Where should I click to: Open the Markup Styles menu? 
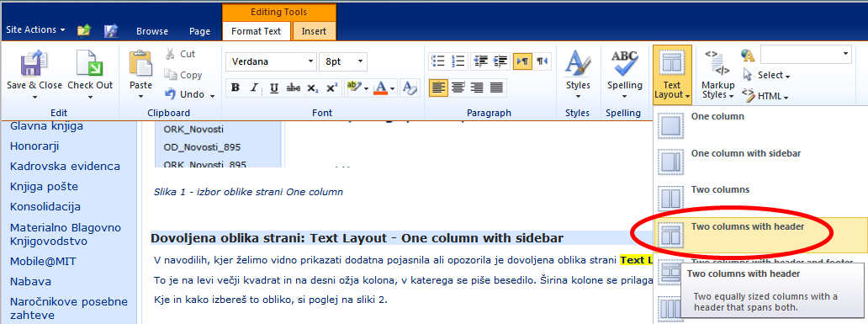718,74
